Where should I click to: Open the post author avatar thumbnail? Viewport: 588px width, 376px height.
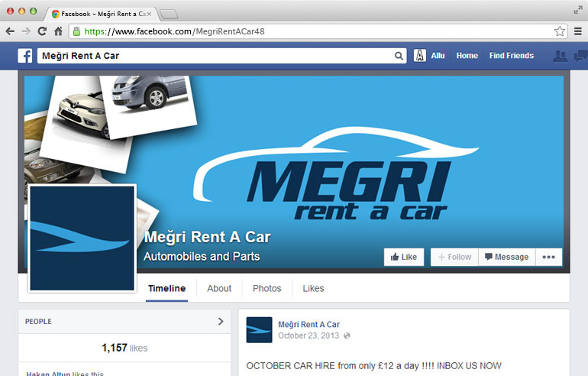coord(259,330)
